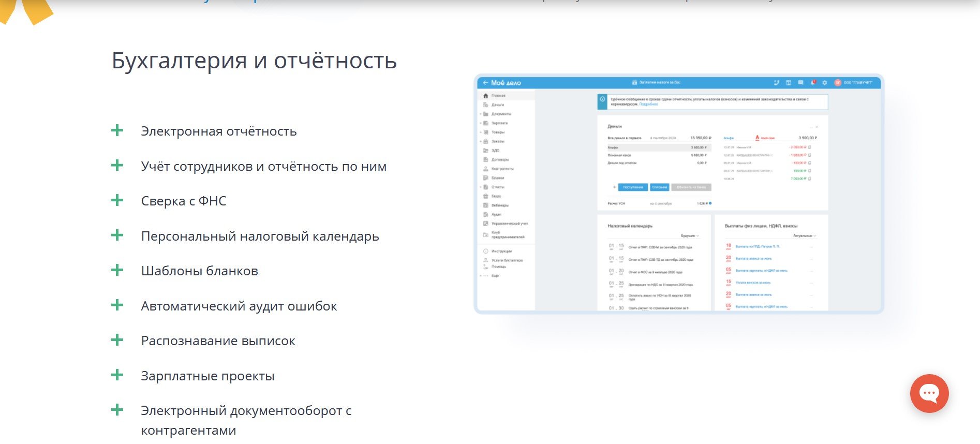Open the Будущие dropdown in the tax calendar
This screenshot has width=980, height=444.
coord(689,236)
